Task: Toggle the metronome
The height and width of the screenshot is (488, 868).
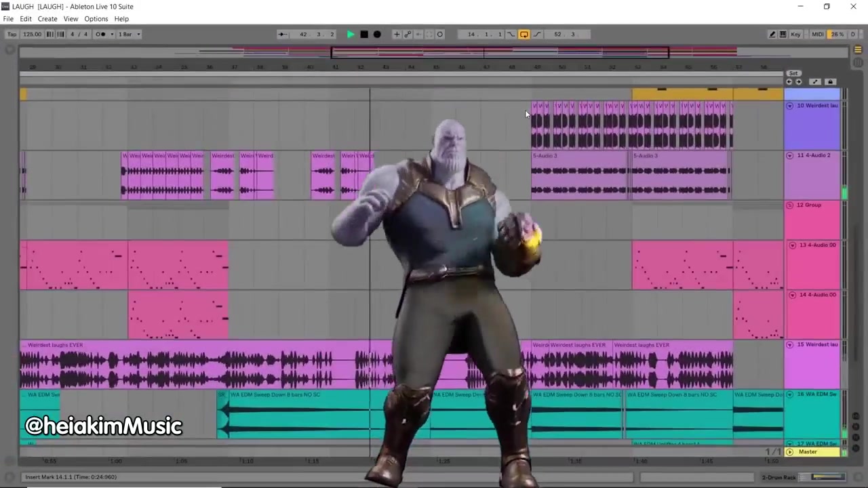Action: click(x=100, y=35)
